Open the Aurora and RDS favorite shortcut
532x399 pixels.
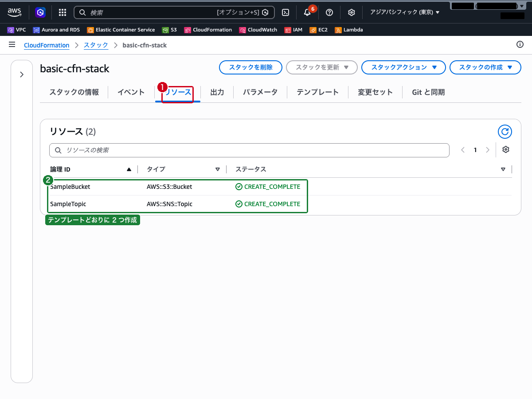(56, 30)
